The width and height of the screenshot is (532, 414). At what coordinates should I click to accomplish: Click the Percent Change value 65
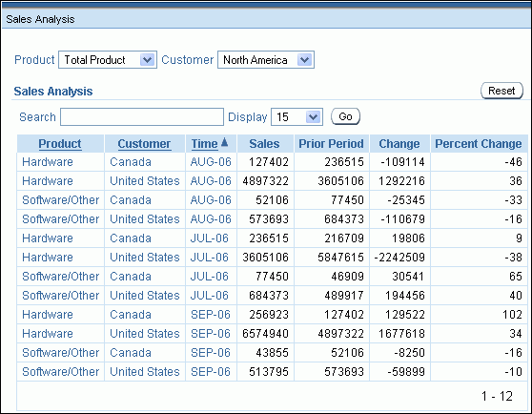pos(516,277)
